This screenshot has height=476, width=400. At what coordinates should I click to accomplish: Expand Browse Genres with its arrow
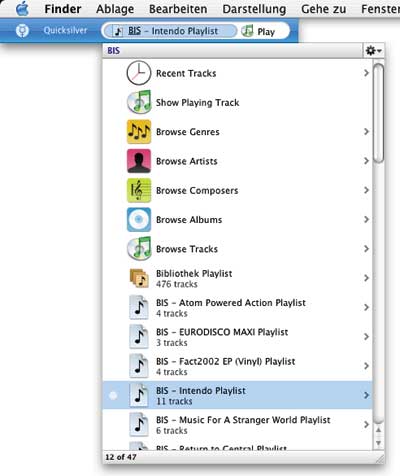pos(366,132)
